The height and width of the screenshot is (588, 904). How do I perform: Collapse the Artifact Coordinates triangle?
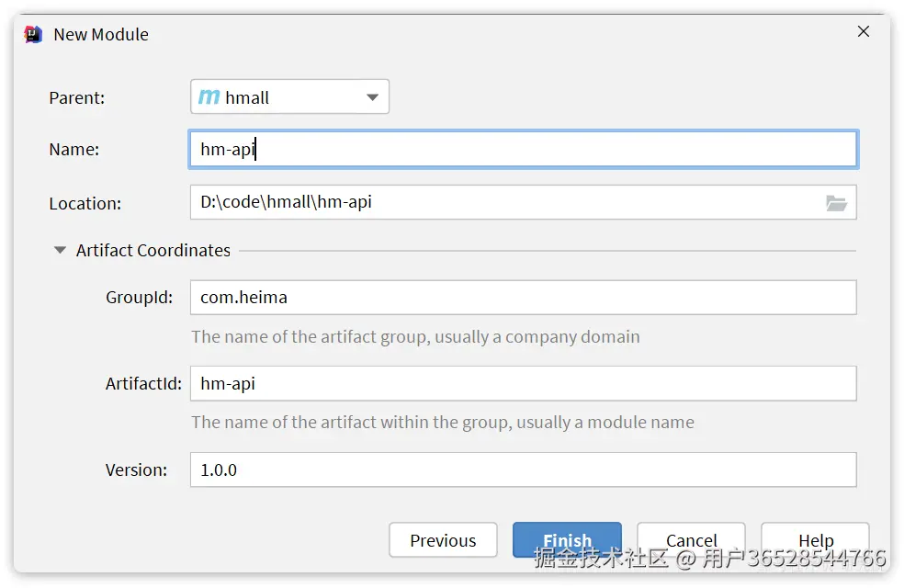point(61,250)
